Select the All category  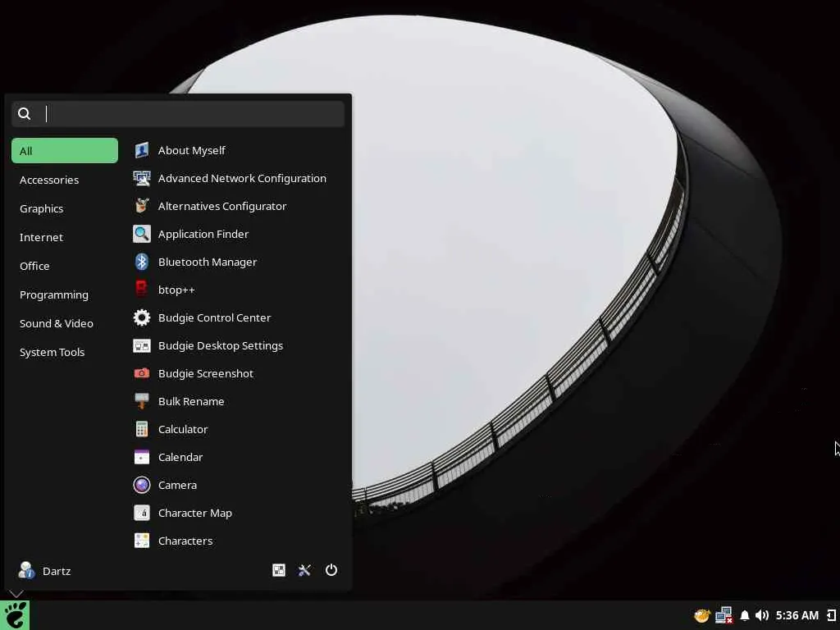coord(65,151)
